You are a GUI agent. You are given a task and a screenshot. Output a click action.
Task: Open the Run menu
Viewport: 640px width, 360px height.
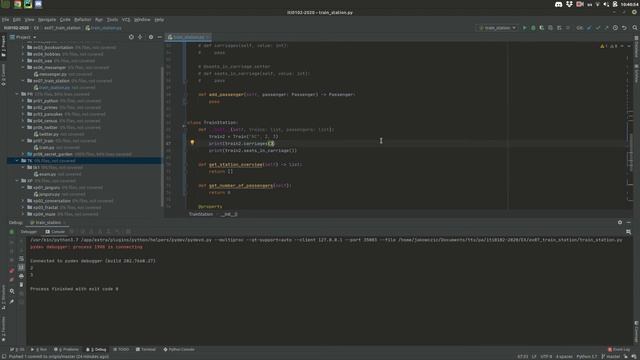click(x=99, y=20)
